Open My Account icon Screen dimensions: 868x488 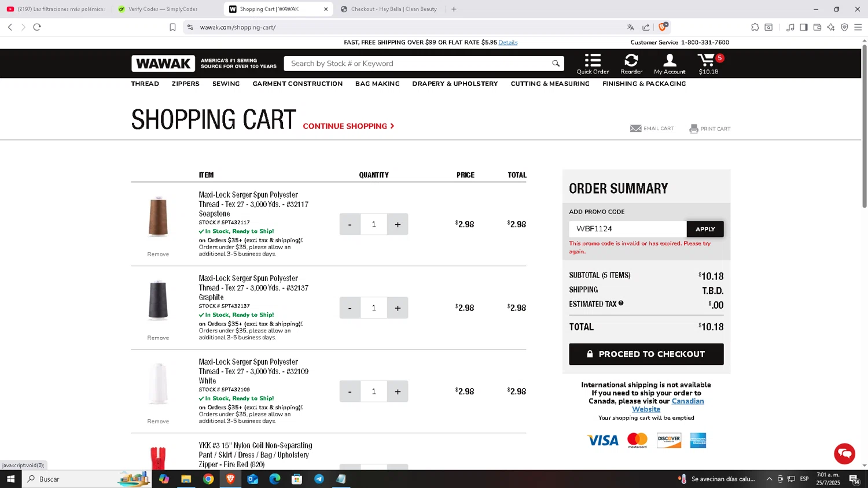[670, 64]
